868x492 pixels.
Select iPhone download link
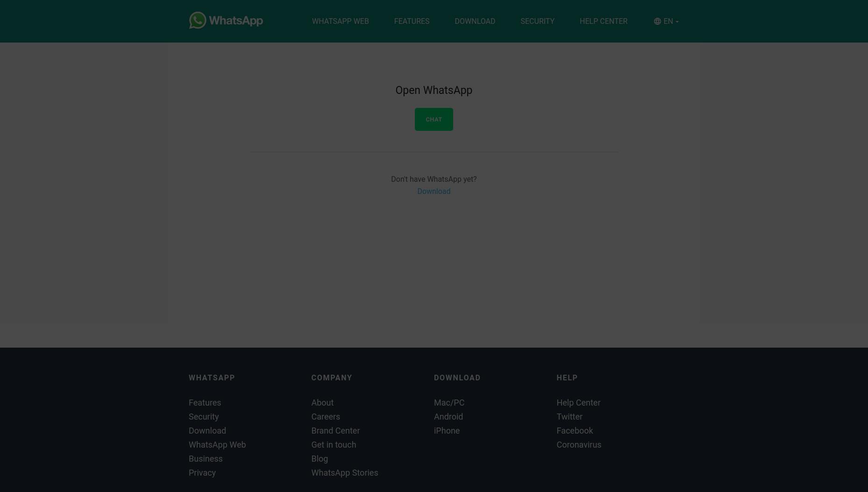click(x=447, y=431)
